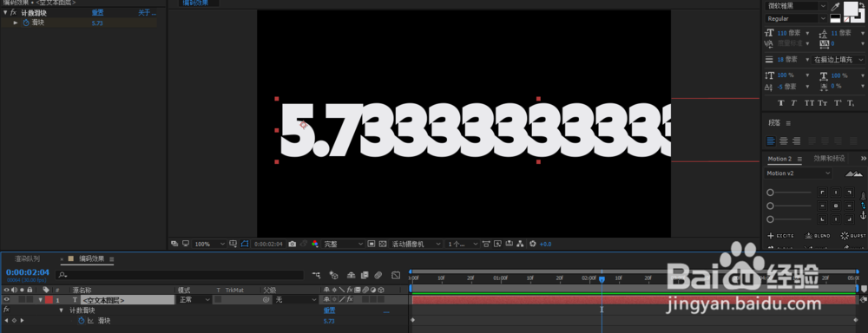Click the EXCITE button in Motion 2
868x333 pixels.
click(x=780, y=236)
